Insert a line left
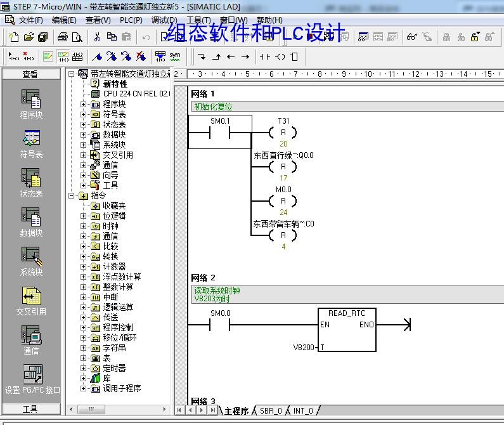This screenshot has width=504, height=425. [x=231, y=57]
